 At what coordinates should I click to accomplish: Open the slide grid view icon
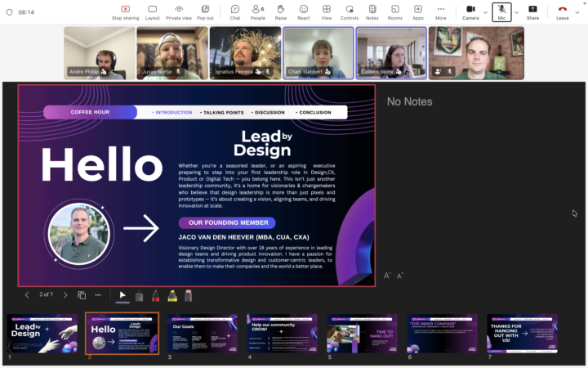click(x=82, y=295)
